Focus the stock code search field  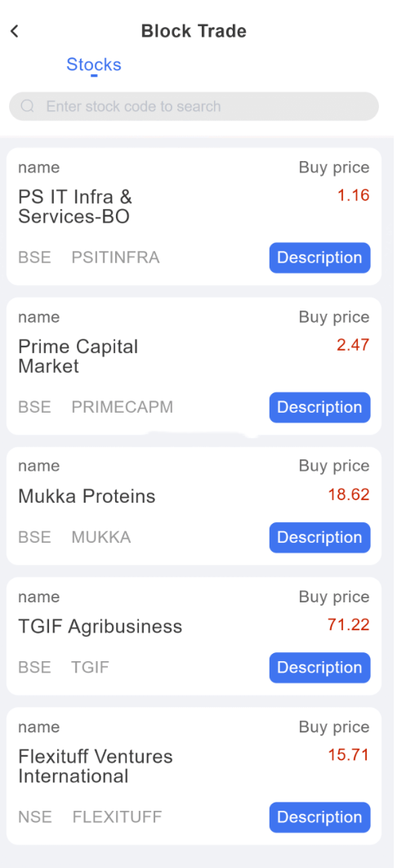pyautogui.click(x=194, y=106)
